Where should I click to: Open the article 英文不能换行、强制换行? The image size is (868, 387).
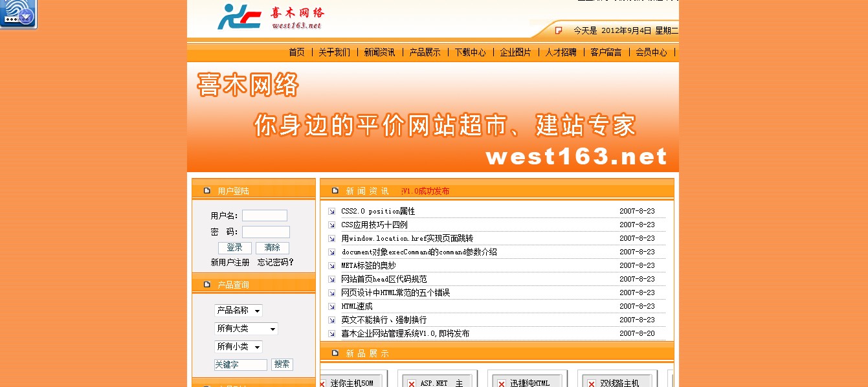point(384,320)
